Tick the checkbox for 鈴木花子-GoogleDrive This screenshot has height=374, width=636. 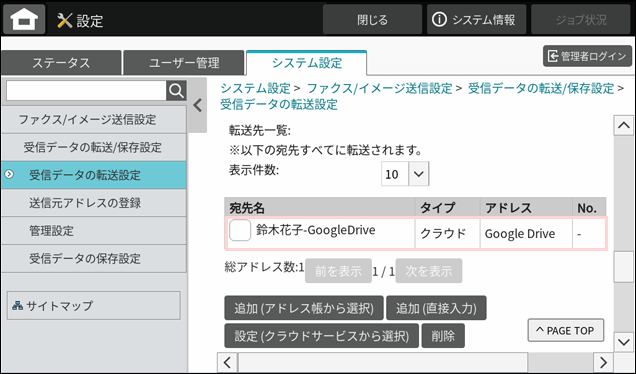click(240, 230)
